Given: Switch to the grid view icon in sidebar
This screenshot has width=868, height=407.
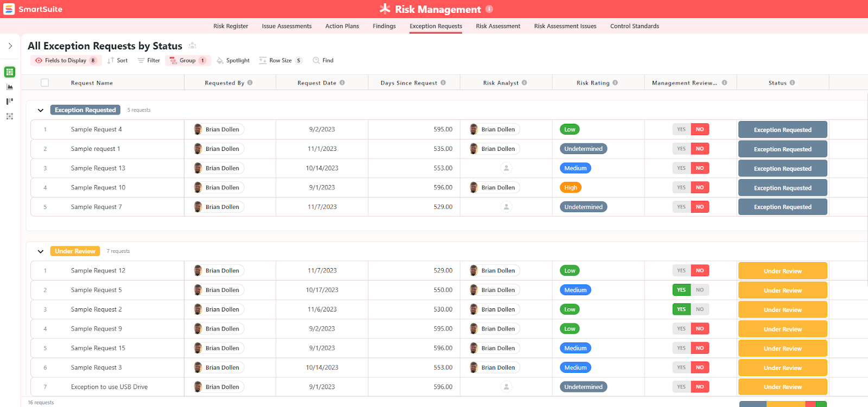Looking at the screenshot, I should [x=10, y=72].
